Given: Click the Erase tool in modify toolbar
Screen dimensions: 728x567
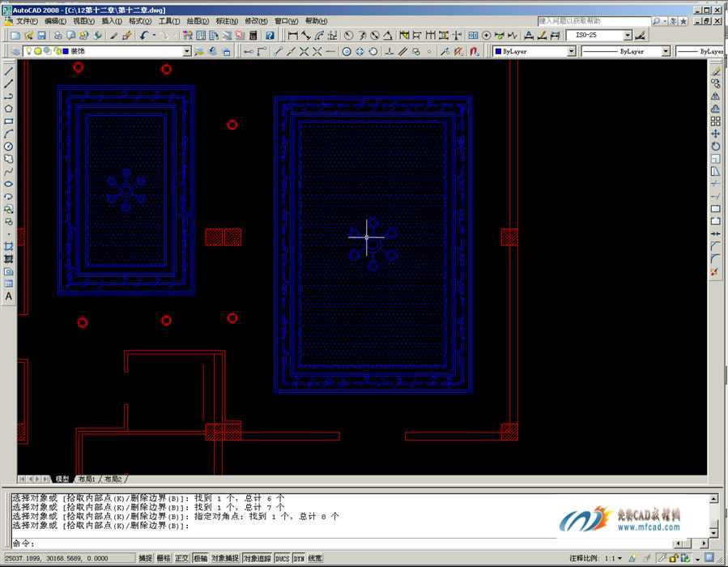Looking at the screenshot, I should tap(716, 71).
